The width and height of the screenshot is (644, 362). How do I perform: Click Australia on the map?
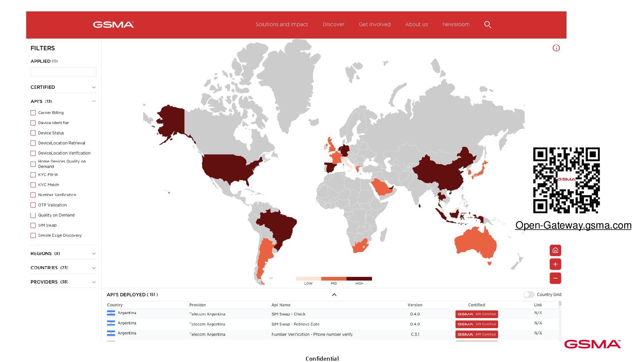click(x=476, y=244)
